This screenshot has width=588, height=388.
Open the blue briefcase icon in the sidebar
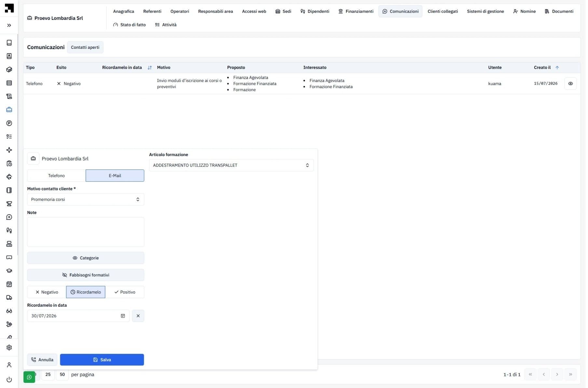point(9,110)
